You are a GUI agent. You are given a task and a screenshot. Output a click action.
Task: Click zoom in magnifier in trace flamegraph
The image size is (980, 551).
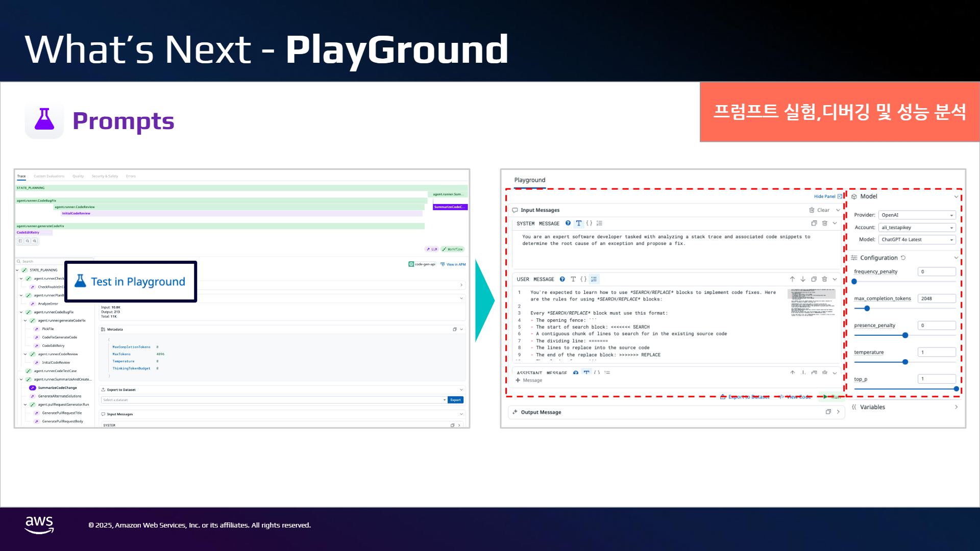35,241
